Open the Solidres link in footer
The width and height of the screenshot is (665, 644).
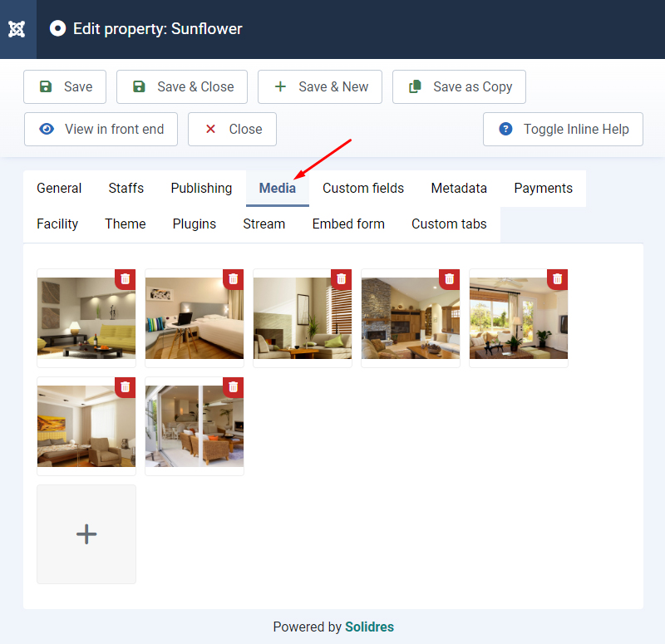(x=369, y=627)
